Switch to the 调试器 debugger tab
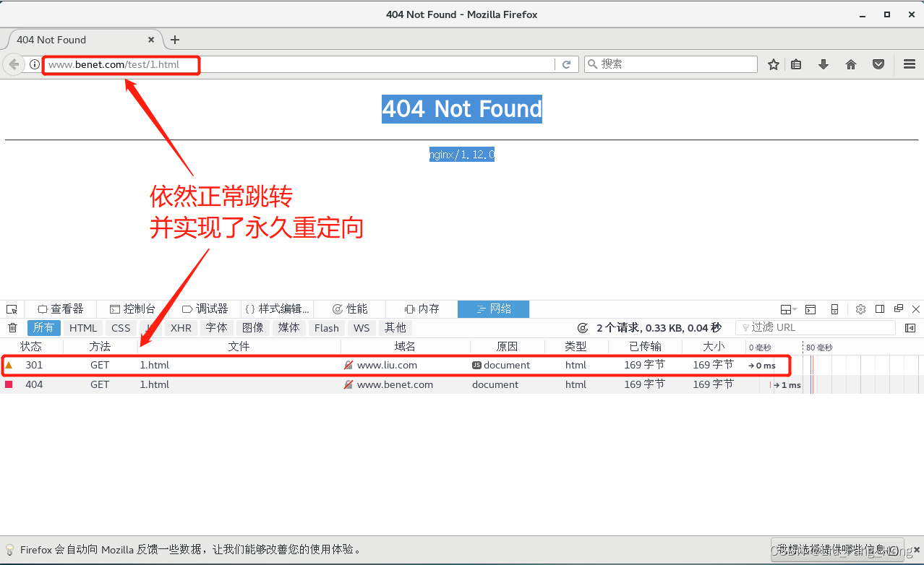This screenshot has width=924, height=565. (x=205, y=309)
